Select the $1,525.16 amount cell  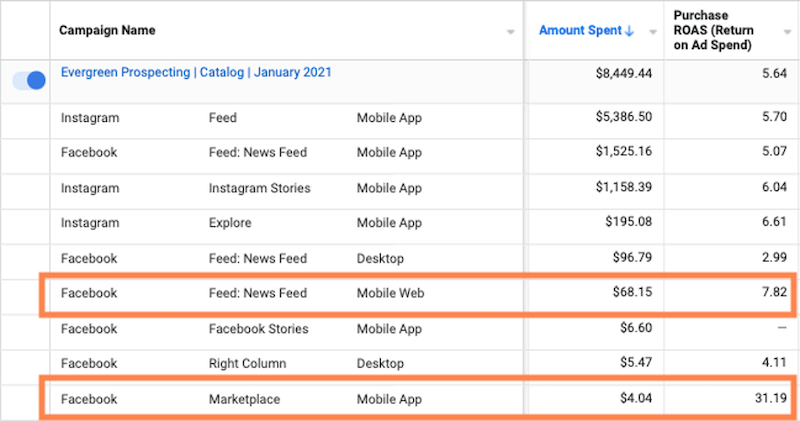(x=623, y=152)
